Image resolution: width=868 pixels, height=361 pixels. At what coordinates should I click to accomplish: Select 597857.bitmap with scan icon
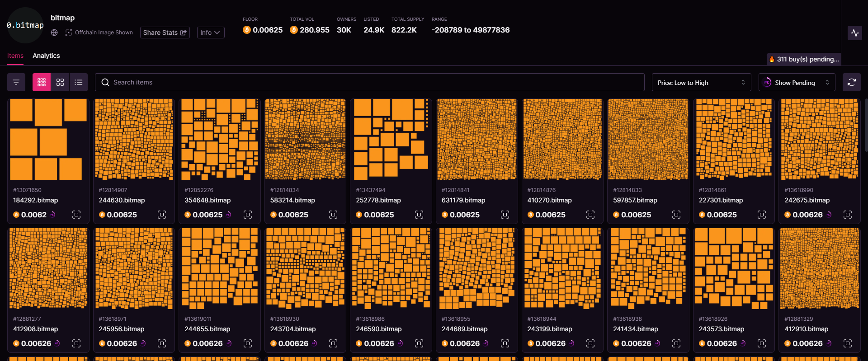676,215
